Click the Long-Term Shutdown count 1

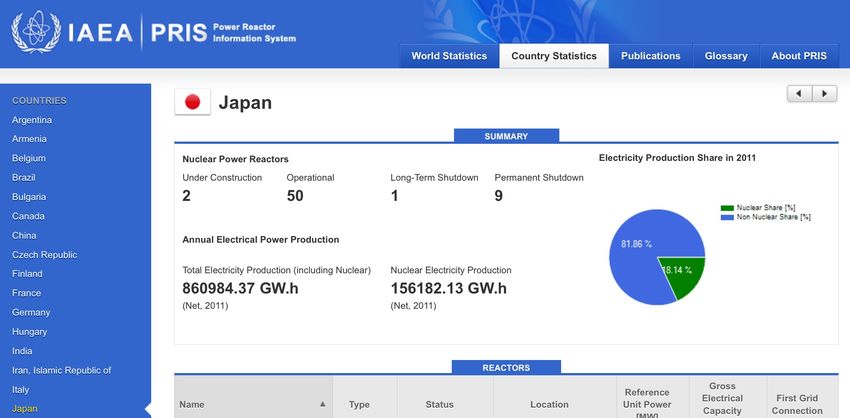click(394, 196)
